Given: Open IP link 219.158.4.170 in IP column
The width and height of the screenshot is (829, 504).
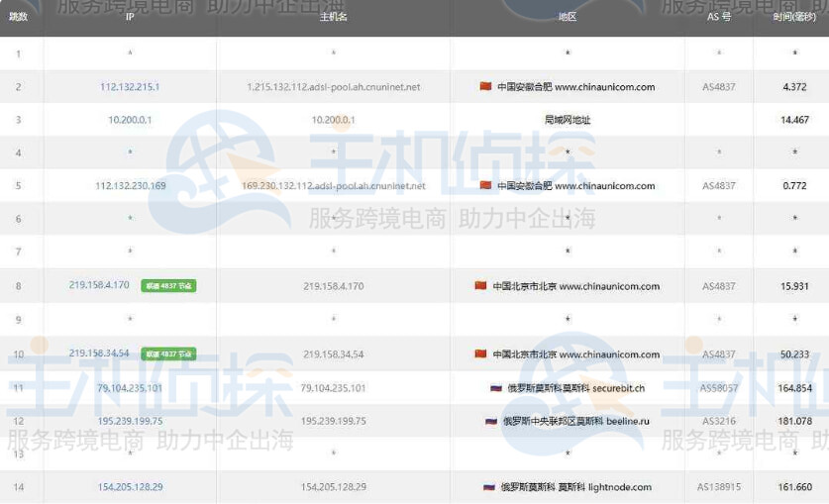Looking at the screenshot, I should pyautogui.click(x=99, y=285).
